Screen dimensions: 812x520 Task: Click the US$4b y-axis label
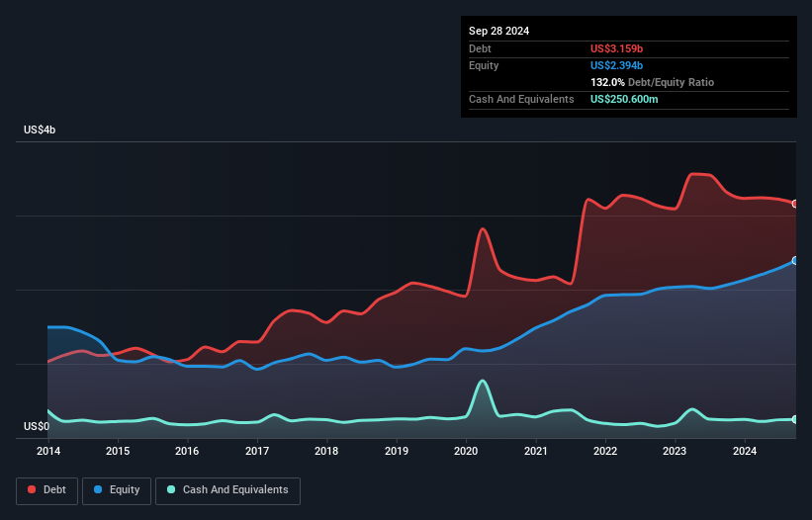tap(40, 130)
